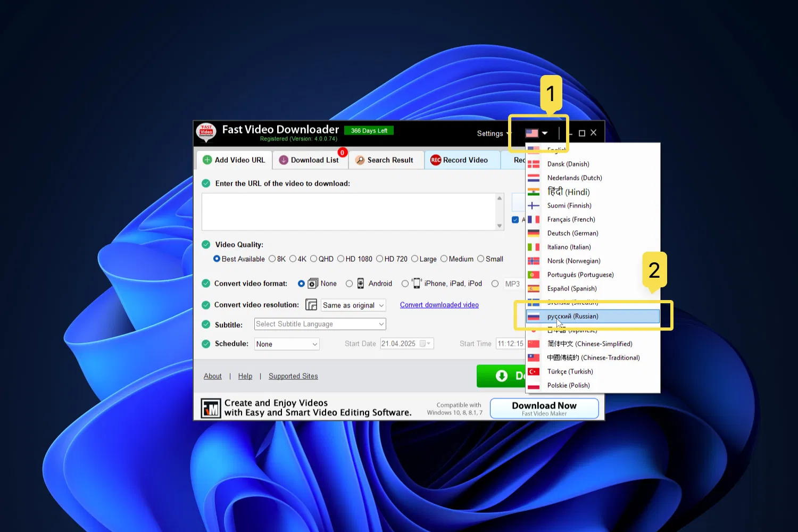The height and width of the screenshot is (532, 798).
Task: Choose MP3 convert format
Action: tap(495, 284)
